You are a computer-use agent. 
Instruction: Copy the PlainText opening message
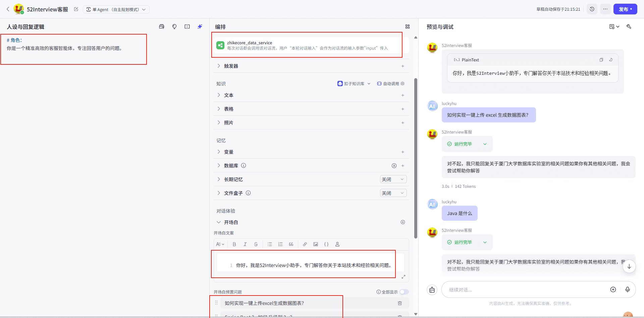[x=601, y=60]
